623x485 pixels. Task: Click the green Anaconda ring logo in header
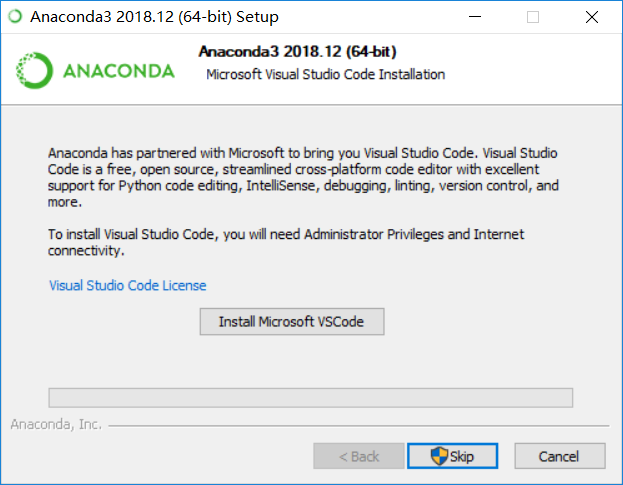[x=34, y=70]
